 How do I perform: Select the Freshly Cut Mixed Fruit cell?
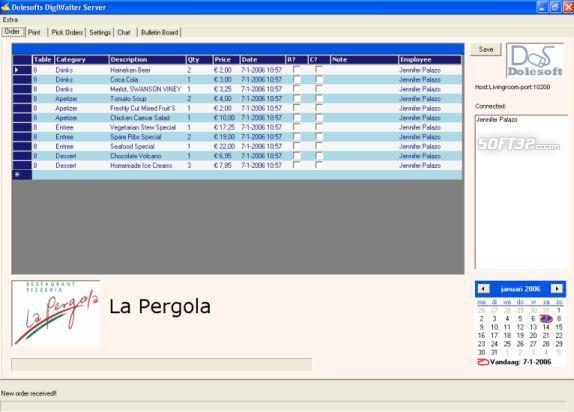click(147, 108)
